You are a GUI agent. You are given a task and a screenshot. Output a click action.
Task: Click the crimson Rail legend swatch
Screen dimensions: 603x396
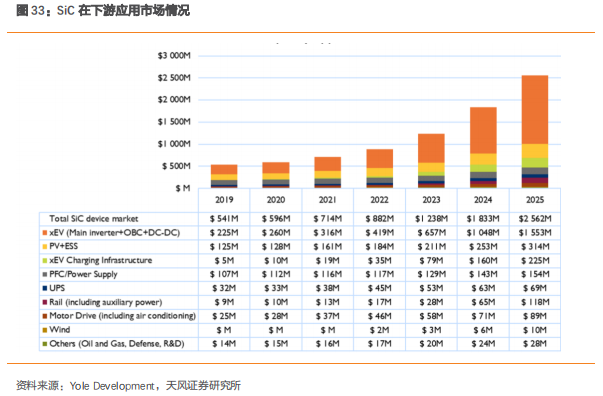pyautogui.click(x=45, y=302)
